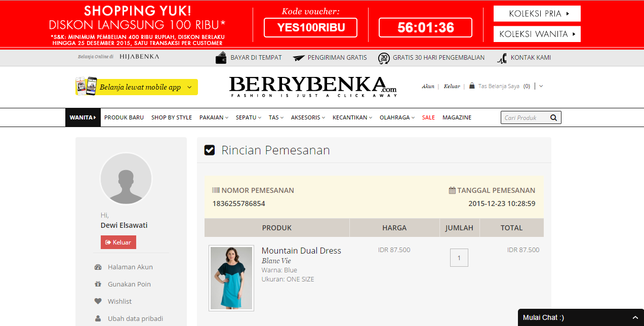Image resolution: width=644 pixels, height=326 pixels.
Task: Click the 30-day return circle icon
Action: pos(384,58)
